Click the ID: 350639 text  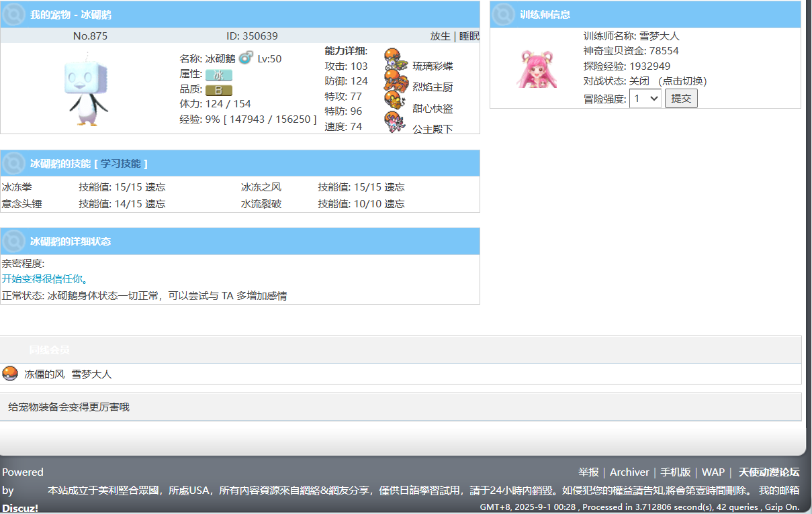(x=252, y=36)
